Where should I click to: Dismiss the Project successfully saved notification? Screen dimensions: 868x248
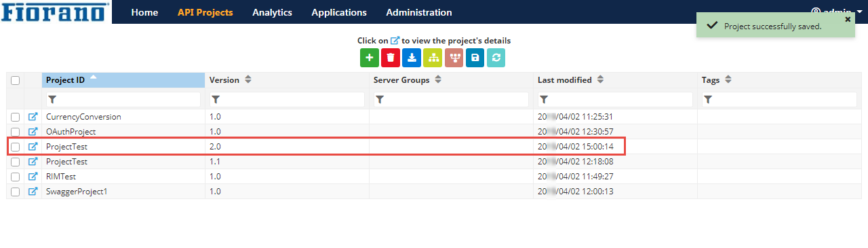coord(848,20)
